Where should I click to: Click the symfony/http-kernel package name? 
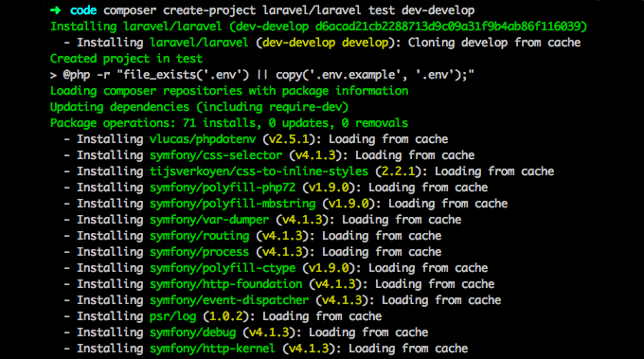pyautogui.click(x=212, y=349)
